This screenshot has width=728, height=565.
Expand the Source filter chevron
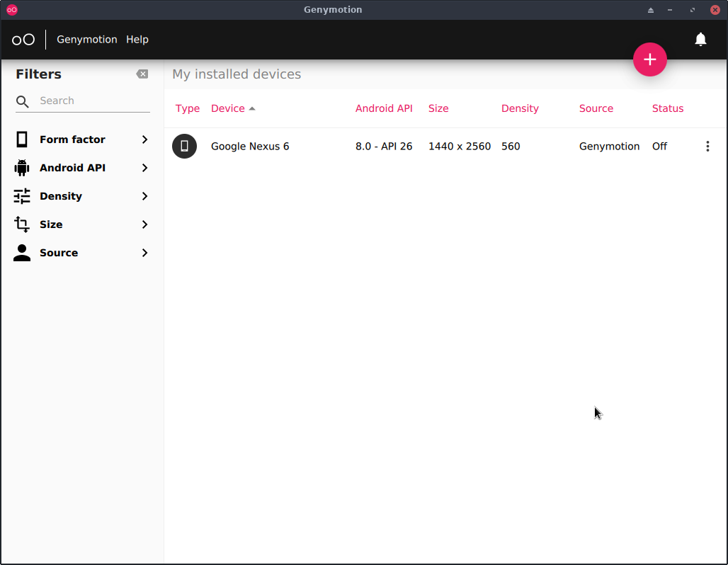145,253
